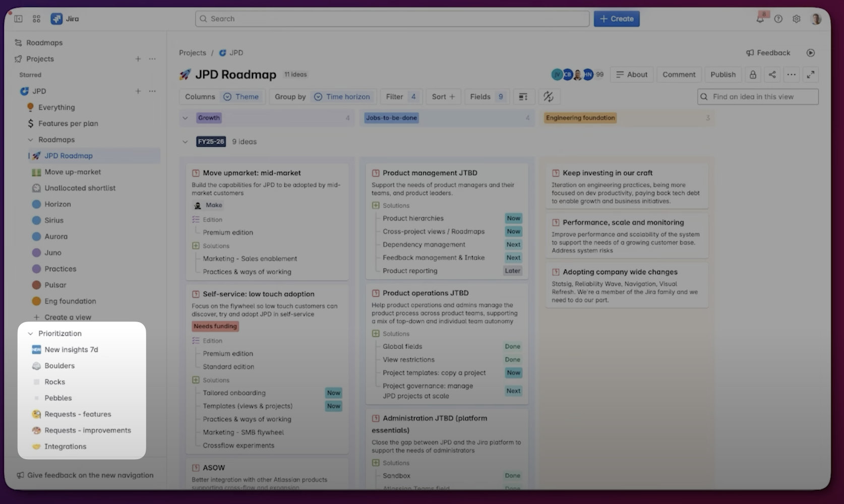Open the Projects breadcrumb
The height and width of the screenshot is (504, 844).
tap(193, 52)
